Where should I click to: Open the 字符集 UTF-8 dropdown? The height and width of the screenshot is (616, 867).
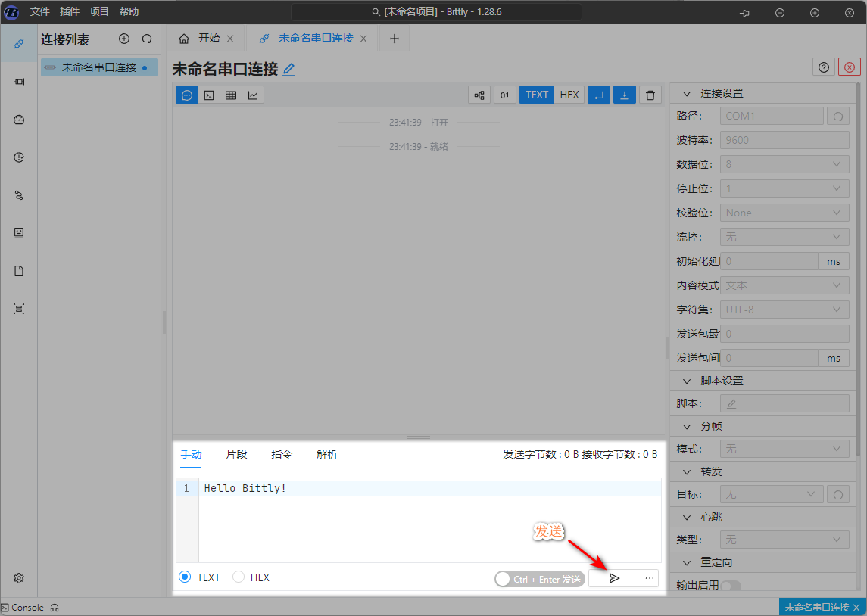click(x=784, y=310)
